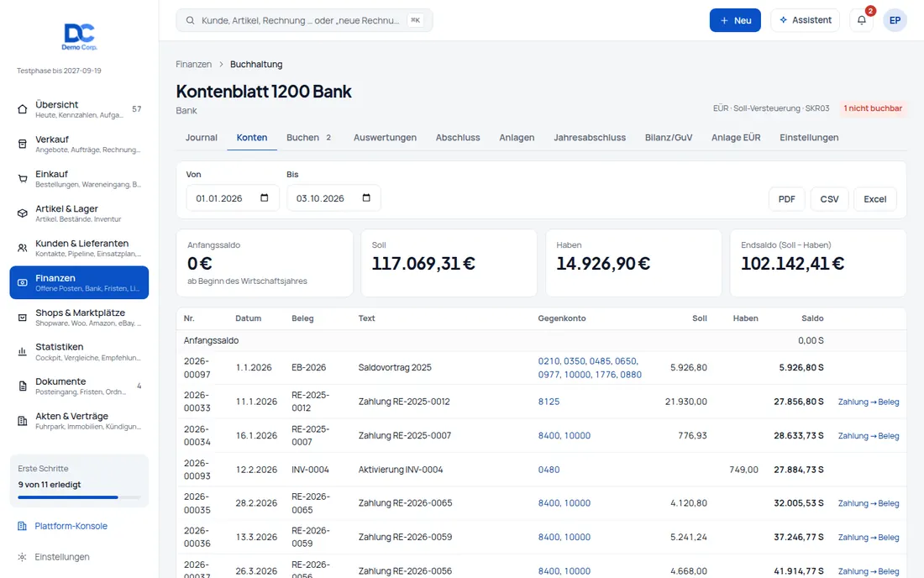Switch to Bilanz/GuV tab
The width and height of the screenshot is (924, 578).
pos(669,137)
